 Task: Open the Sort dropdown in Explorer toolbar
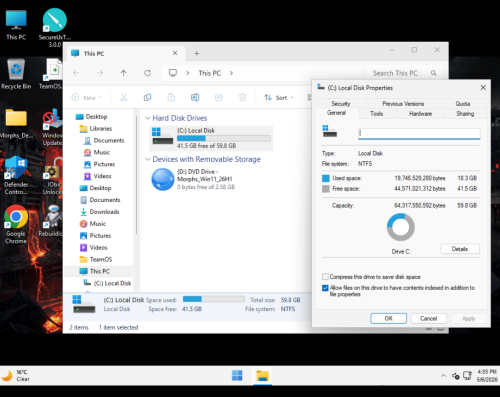coord(279,97)
